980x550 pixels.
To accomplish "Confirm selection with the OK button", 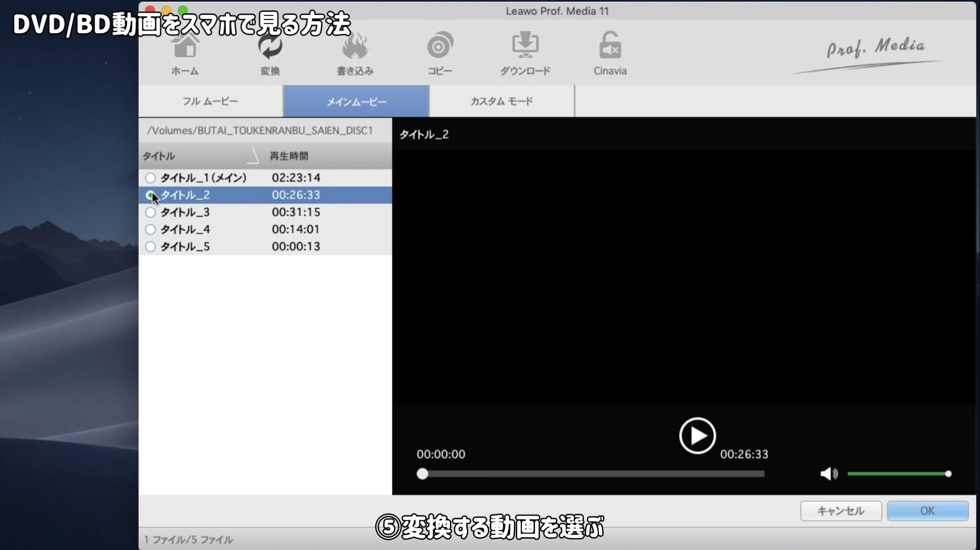I will tap(927, 511).
